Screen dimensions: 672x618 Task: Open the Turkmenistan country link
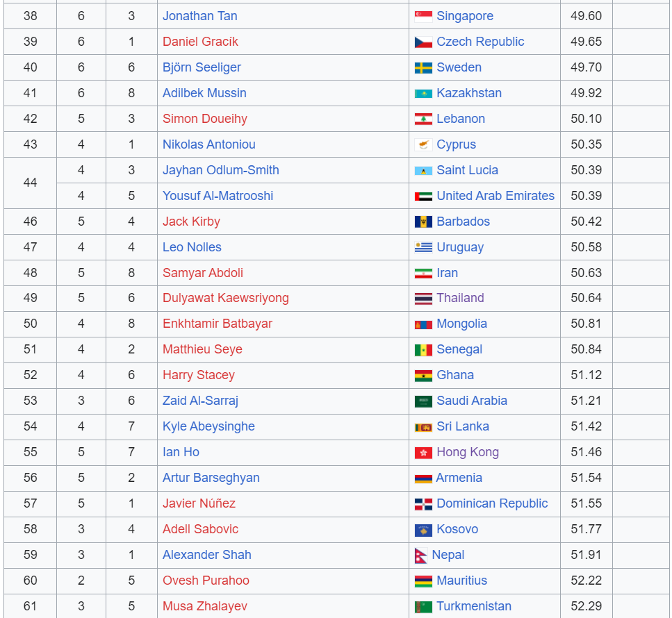(x=474, y=606)
